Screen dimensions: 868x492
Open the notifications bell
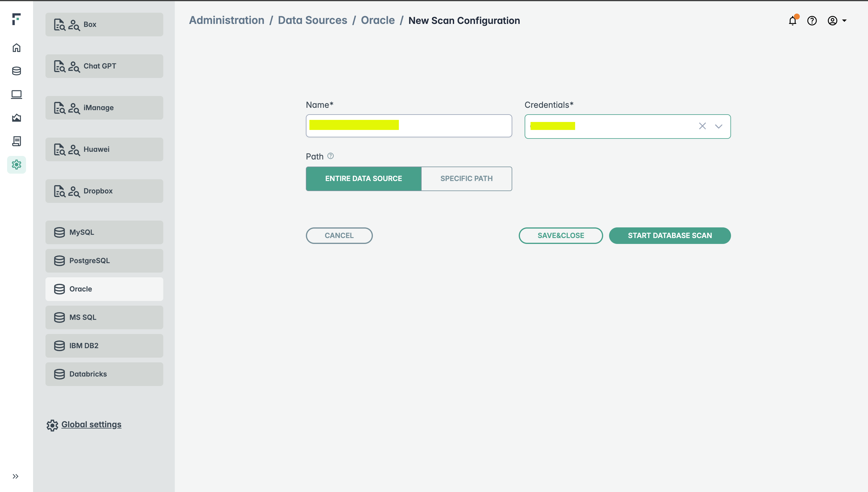click(x=792, y=21)
